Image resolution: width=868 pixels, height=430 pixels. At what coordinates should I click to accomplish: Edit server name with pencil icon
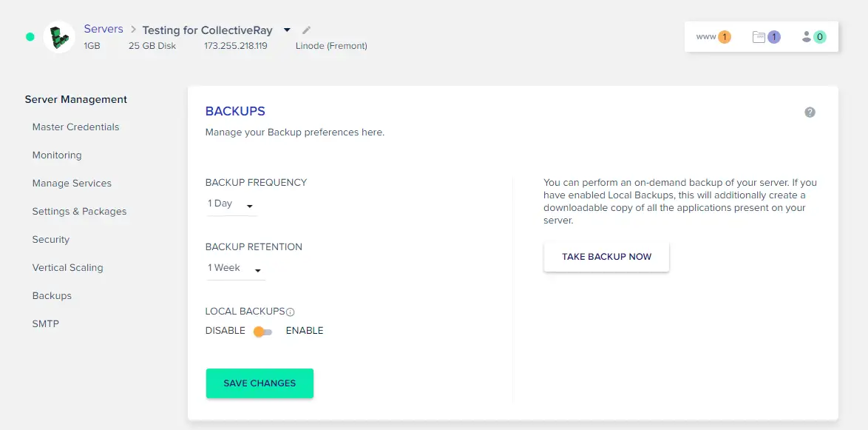(x=307, y=30)
